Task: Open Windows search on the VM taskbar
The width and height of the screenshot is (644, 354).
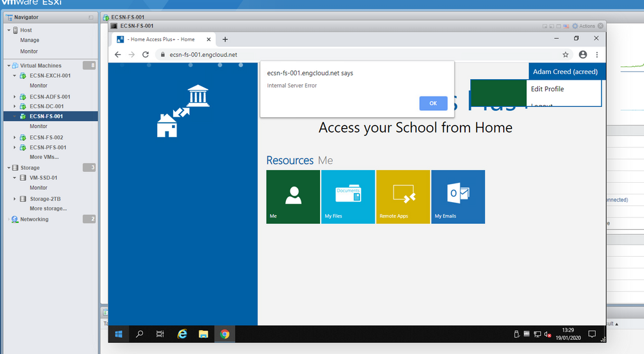Action: [x=140, y=334]
